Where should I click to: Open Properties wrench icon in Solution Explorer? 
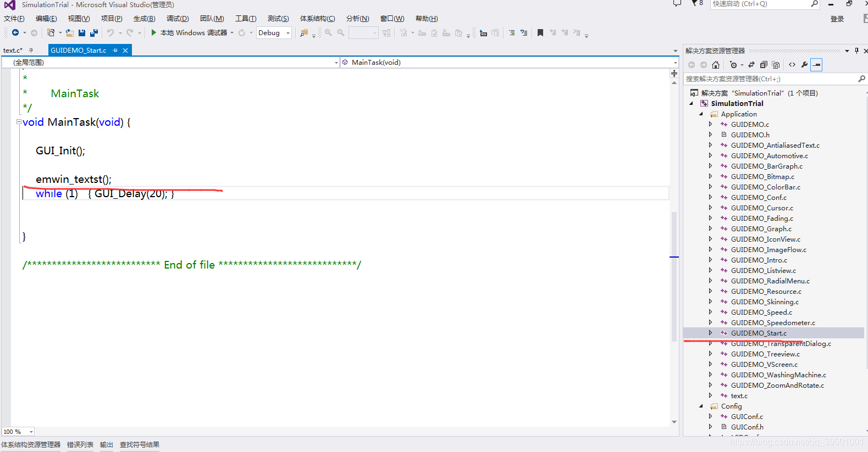(805, 65)
